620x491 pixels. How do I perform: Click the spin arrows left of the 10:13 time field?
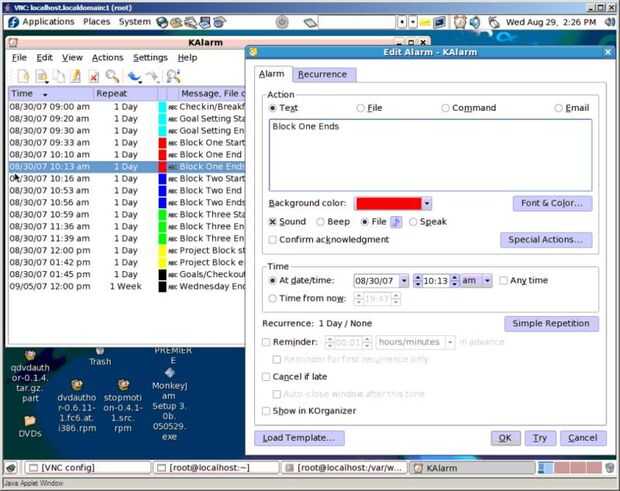(x=418, y=281)
